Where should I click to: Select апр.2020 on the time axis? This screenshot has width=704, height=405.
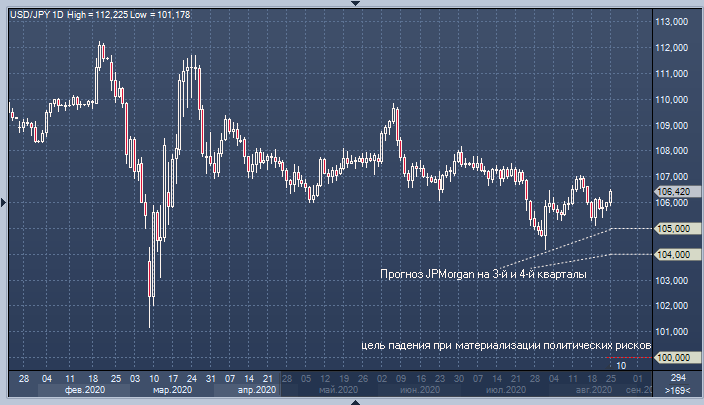(257, 391)
